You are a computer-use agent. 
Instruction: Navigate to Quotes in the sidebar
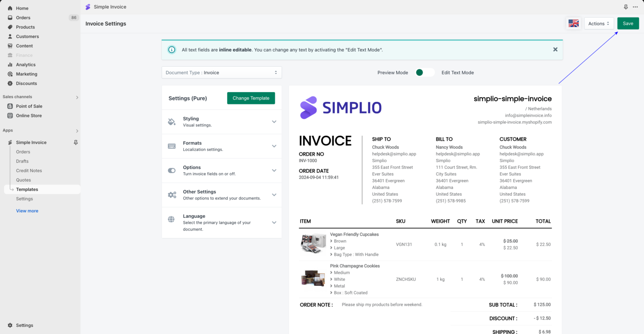click(24, 180)
